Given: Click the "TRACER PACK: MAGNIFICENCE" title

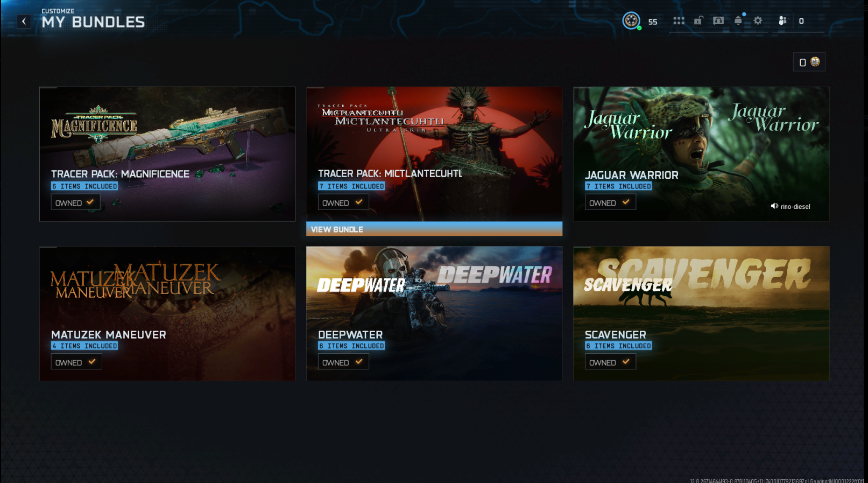Looking at the screenshot, I should 120,174.
